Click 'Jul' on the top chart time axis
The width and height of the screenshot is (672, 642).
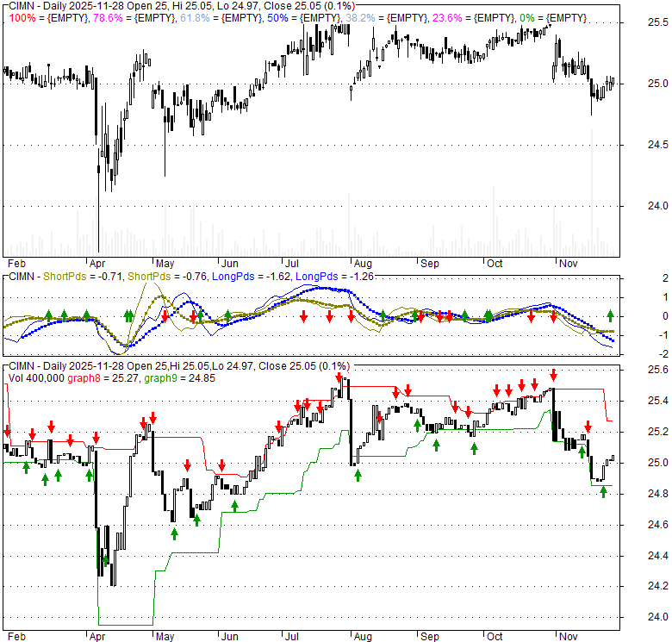pyautogui.click(x=292, y=264)
